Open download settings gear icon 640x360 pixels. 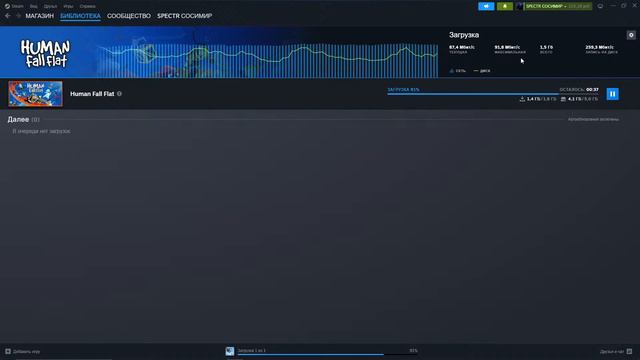pos(631,35)
